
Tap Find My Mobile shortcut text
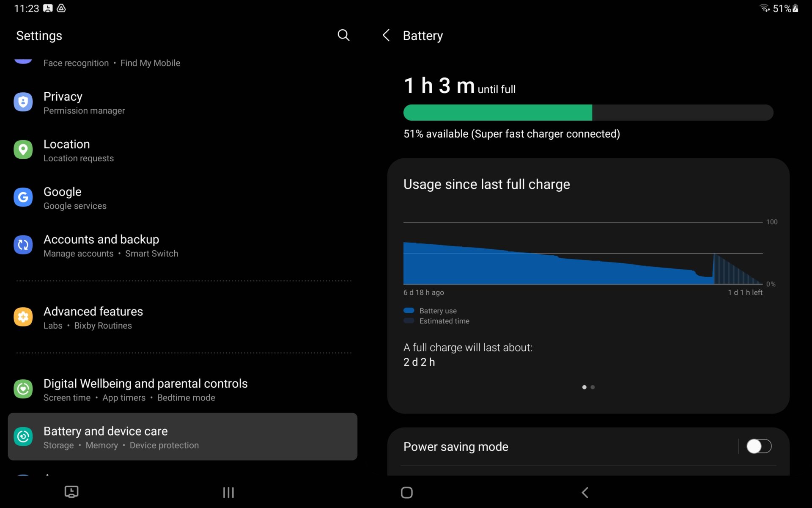pyautogui.click(x=150, y=63)
